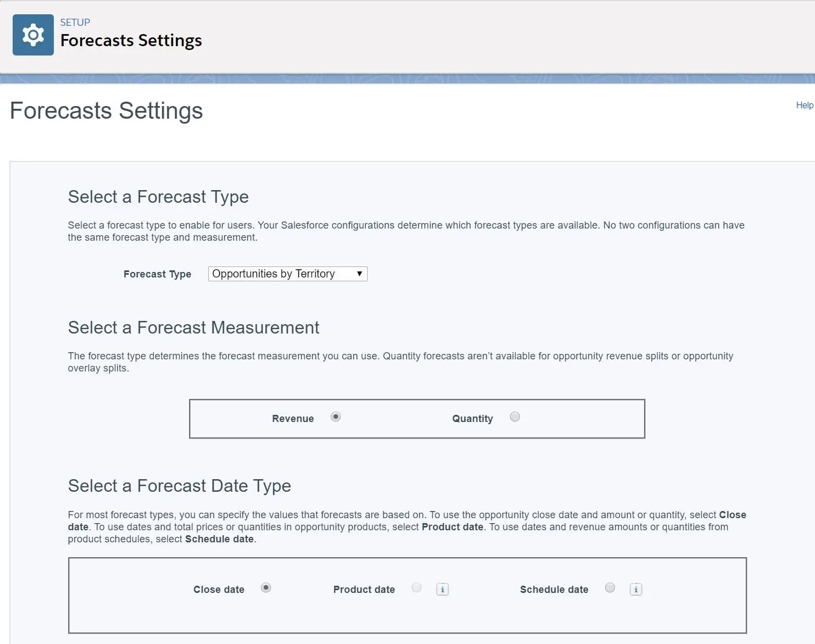815x644 pixels.
Task: Click the Forecast Type field label
Action: pyautogui.click(x=157, y=274)
